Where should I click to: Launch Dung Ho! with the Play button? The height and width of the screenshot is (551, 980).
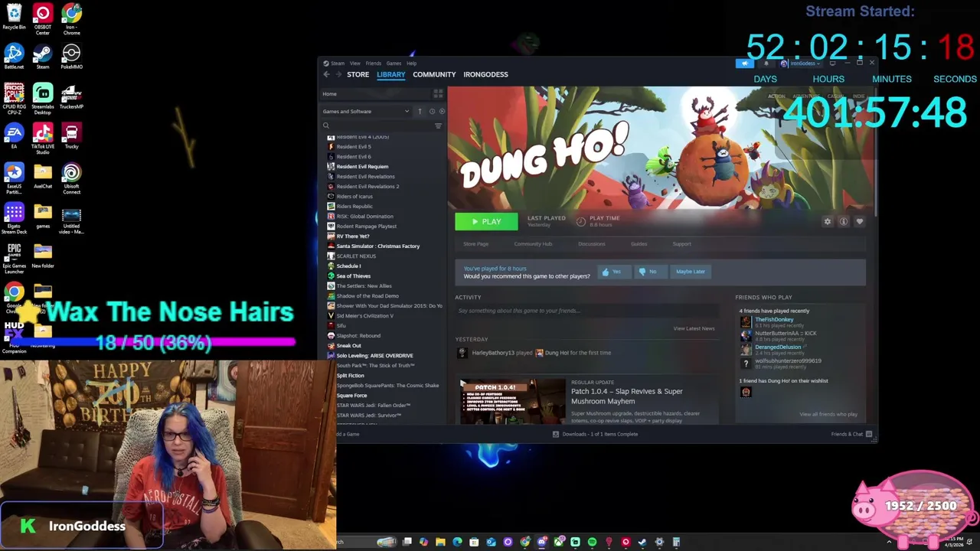click(486, 221)
